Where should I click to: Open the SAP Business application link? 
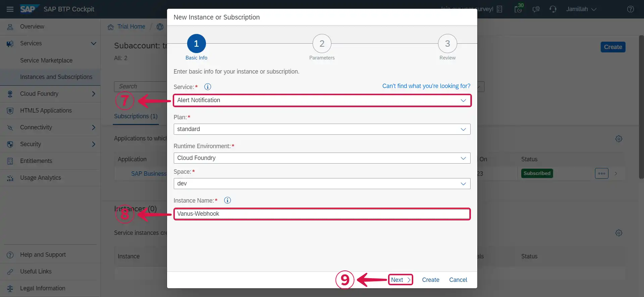pyautogui.click(x=149, y=174)
